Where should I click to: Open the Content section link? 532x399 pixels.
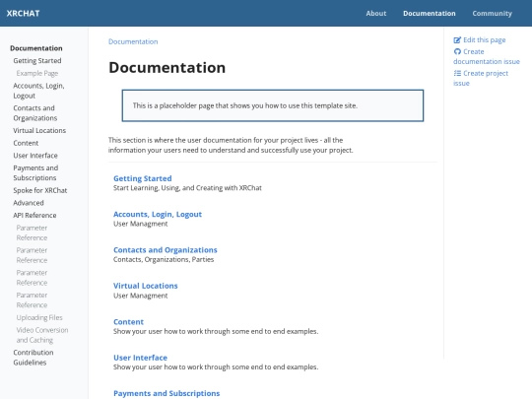tap(129, 322)
